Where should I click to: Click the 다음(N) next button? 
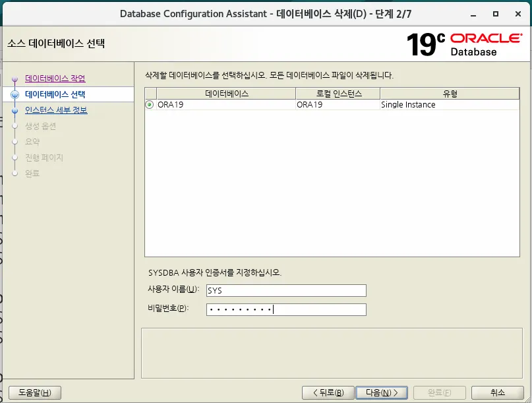point(382,393)
